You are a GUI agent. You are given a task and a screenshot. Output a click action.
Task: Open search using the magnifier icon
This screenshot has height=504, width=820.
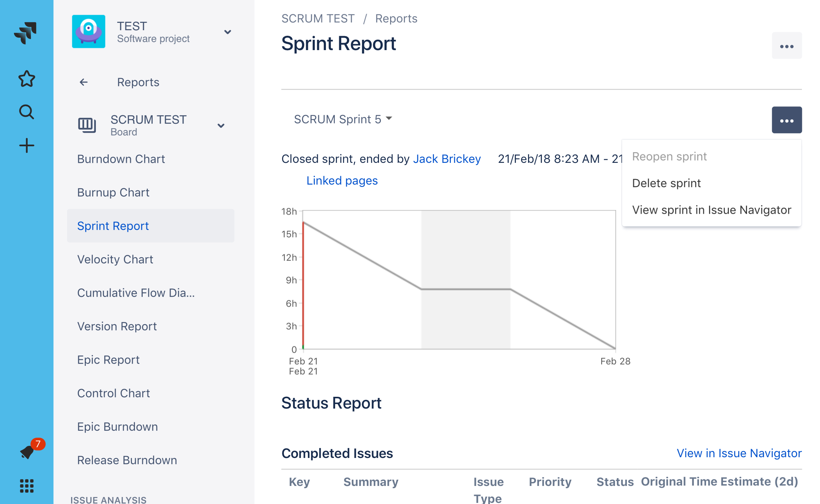click(26, 112)
